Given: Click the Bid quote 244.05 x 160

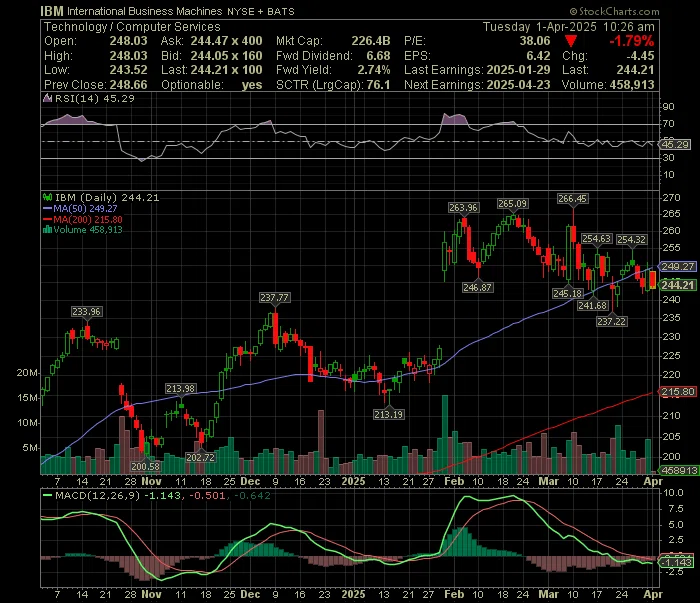Looking at the screenshot, I should click(x=226, y=56).
